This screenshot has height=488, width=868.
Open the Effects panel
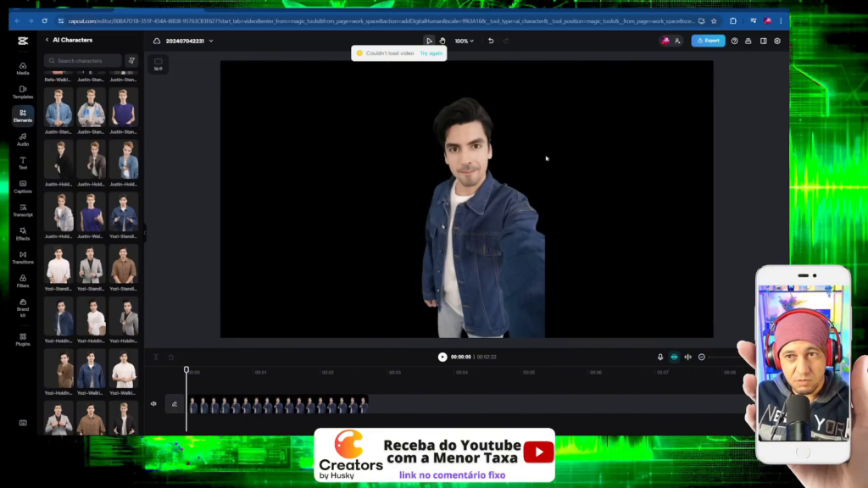coord(23,233)
